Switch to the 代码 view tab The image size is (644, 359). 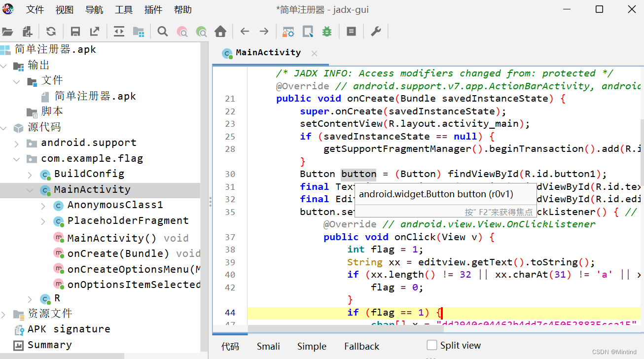pos(230,347)
